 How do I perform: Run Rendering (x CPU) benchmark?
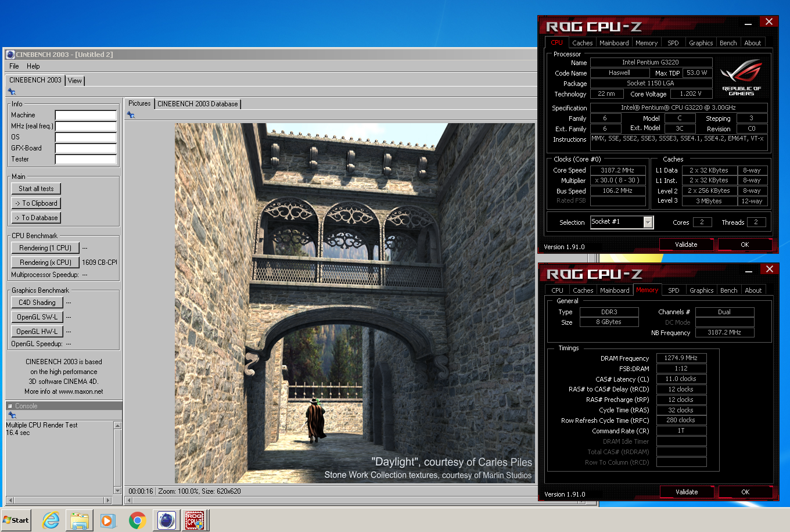45,263
